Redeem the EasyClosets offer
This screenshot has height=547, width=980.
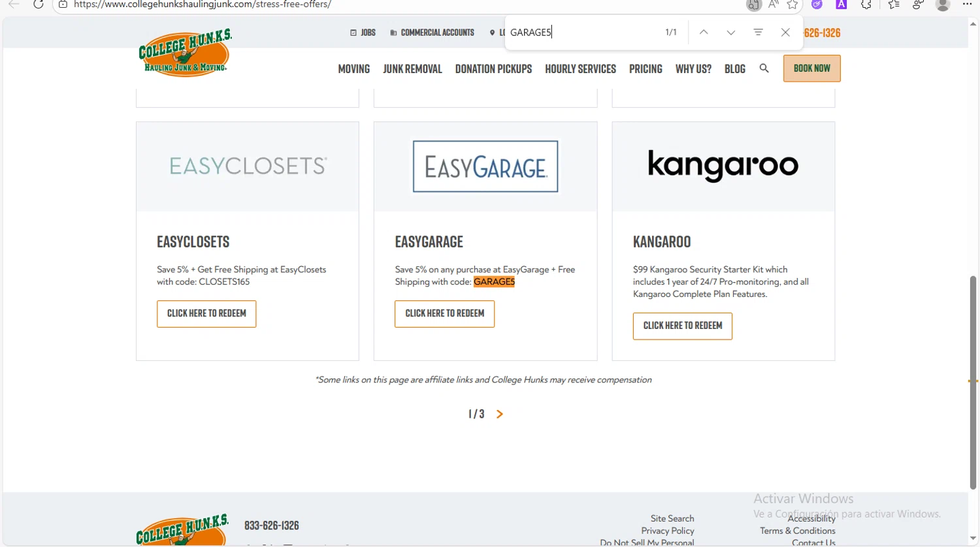point(206,314)
